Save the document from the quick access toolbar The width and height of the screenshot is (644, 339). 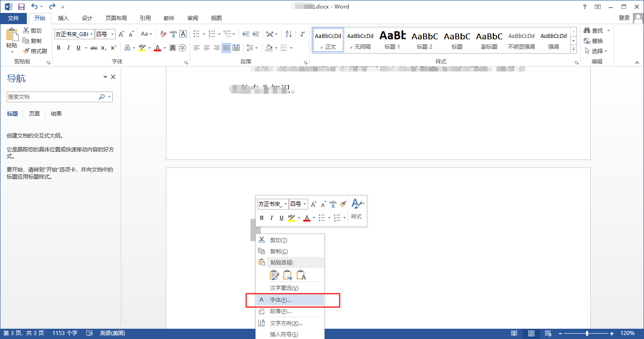click(x=21, y=7)
